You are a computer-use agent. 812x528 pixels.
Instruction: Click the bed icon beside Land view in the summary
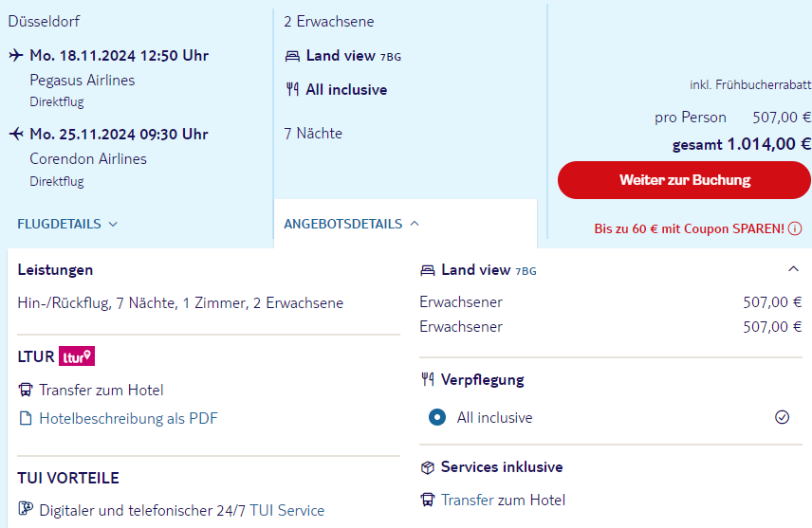click(x=292, y=56)
